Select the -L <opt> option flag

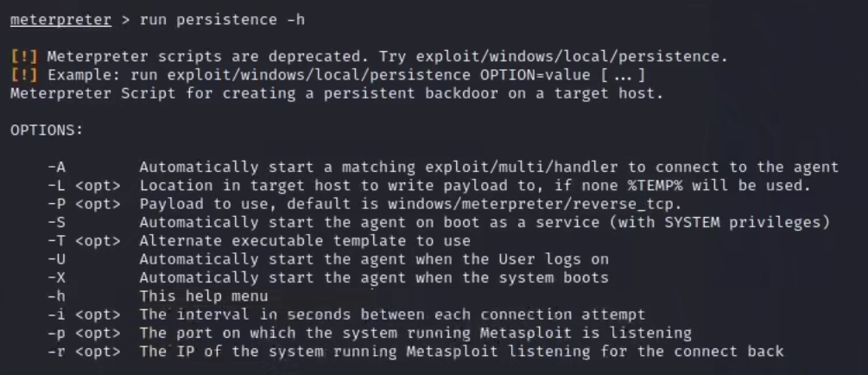click(x=84, y=186)
